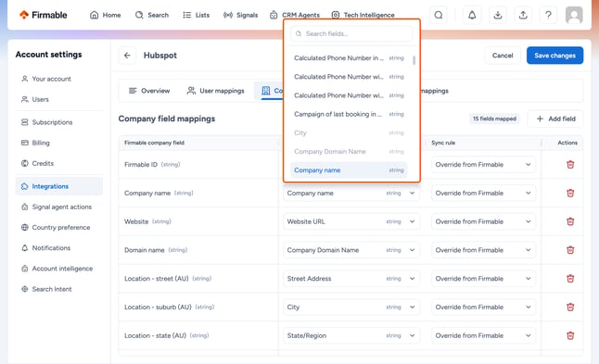
Task: Click the 15 fields mapped badge
Action: (x=494, y=119)
